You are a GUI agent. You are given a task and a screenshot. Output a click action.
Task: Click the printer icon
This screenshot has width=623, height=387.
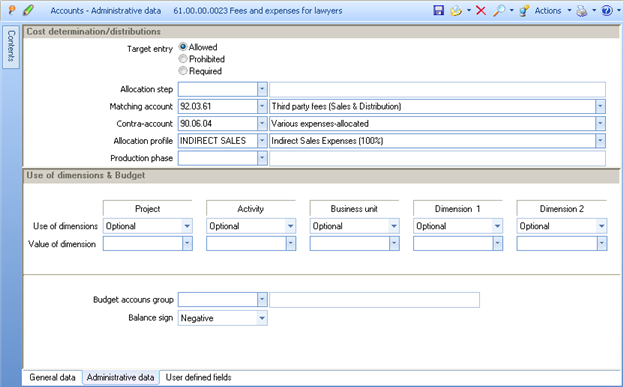tap(582, 11)
